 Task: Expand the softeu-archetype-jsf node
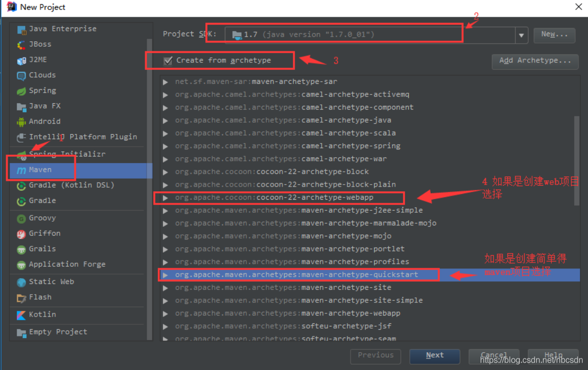pos(166,327)
